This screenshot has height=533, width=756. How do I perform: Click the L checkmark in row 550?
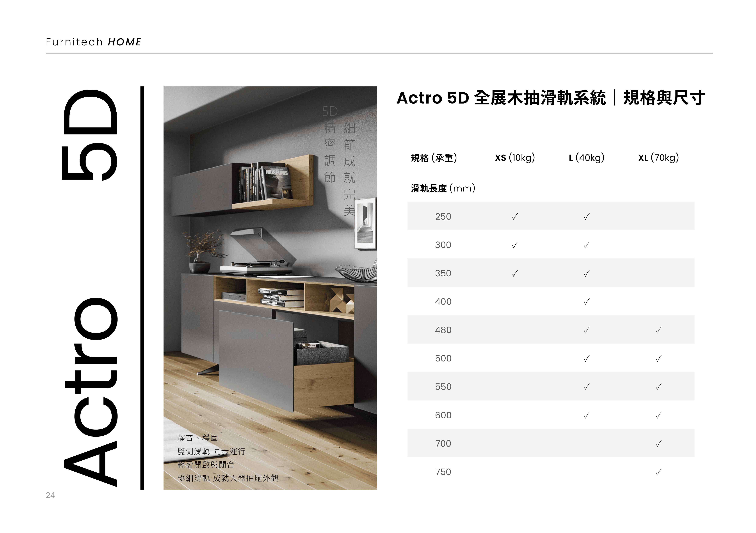586,387
